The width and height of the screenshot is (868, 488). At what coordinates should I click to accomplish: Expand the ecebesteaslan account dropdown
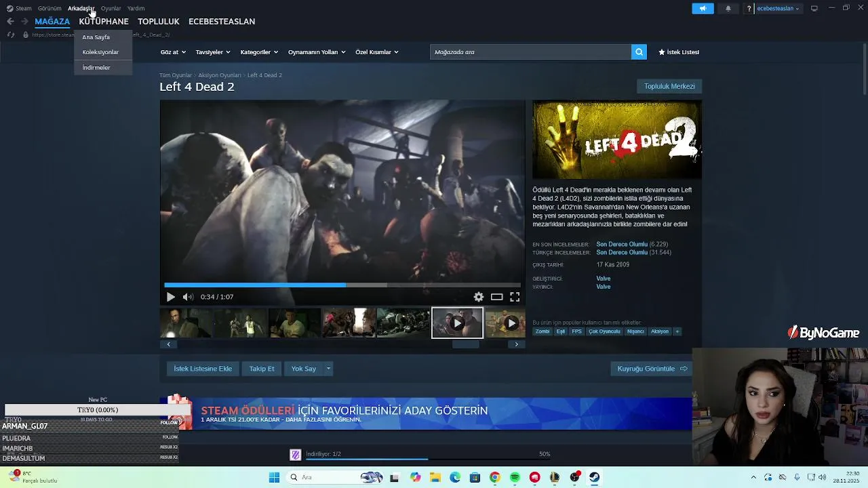pyautogui.click(x=778, y=8)
